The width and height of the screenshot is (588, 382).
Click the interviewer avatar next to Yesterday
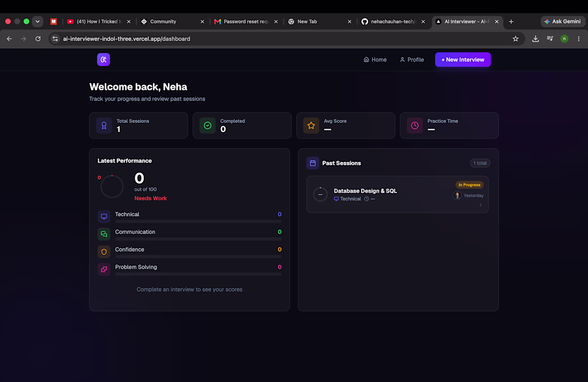(x=457, y=196)
